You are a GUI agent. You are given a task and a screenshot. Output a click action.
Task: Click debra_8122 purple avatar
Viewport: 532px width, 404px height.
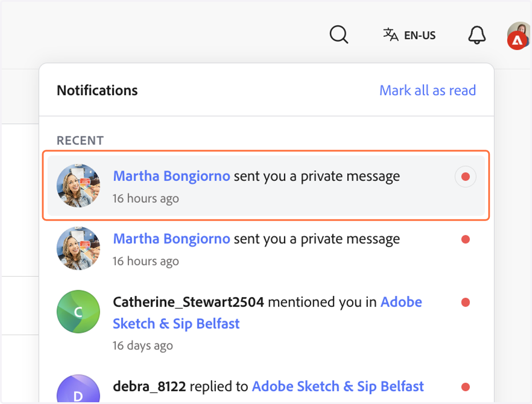[78, 388]
